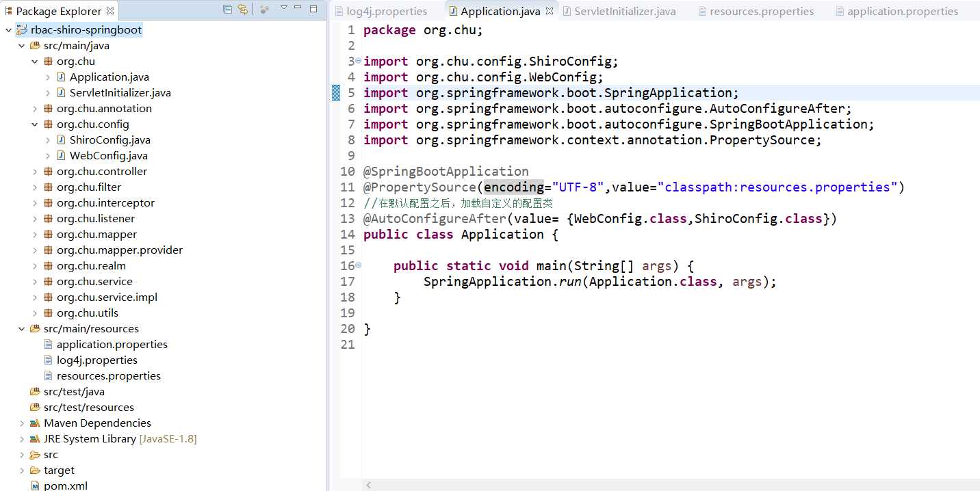Collapse the import block fold on line 3
Viewport: 980px width, 491px height.
pyautogui.click(x=358, y=60)
